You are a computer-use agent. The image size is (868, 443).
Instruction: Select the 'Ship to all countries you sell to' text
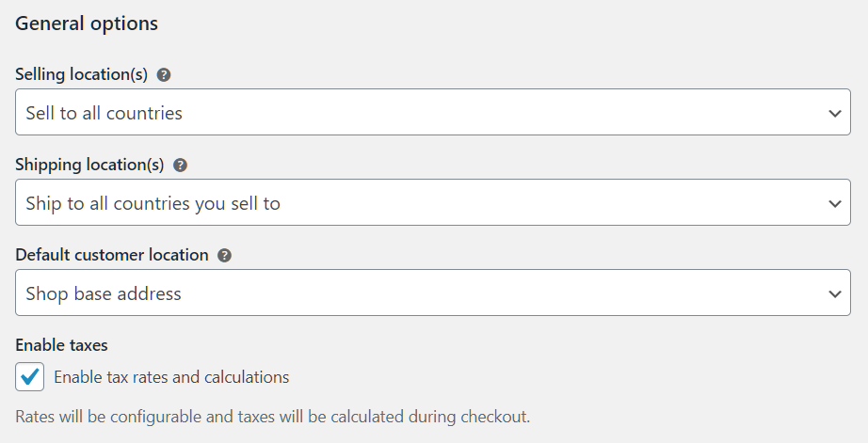coord(153,203)
